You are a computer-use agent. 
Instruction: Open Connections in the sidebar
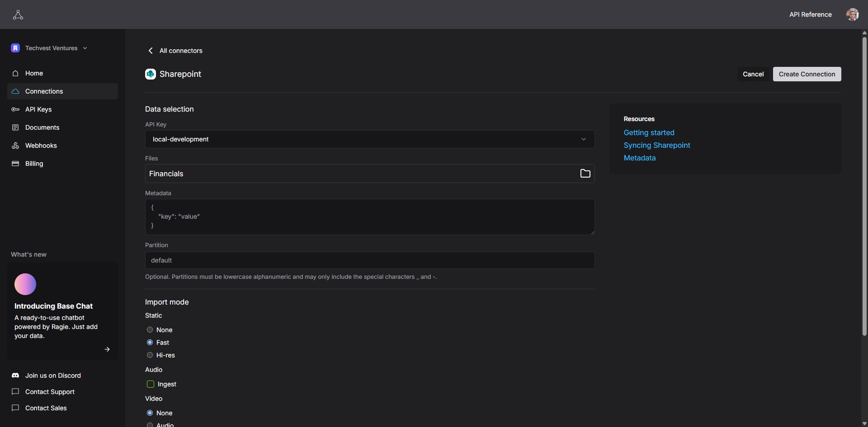point(62,91)
